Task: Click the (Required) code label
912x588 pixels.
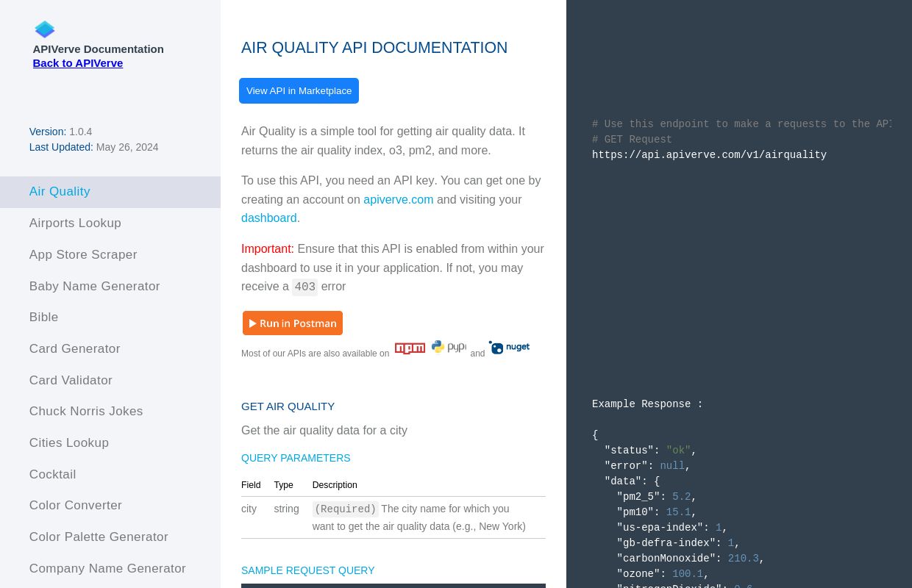Action: click(x=345, y=509)
